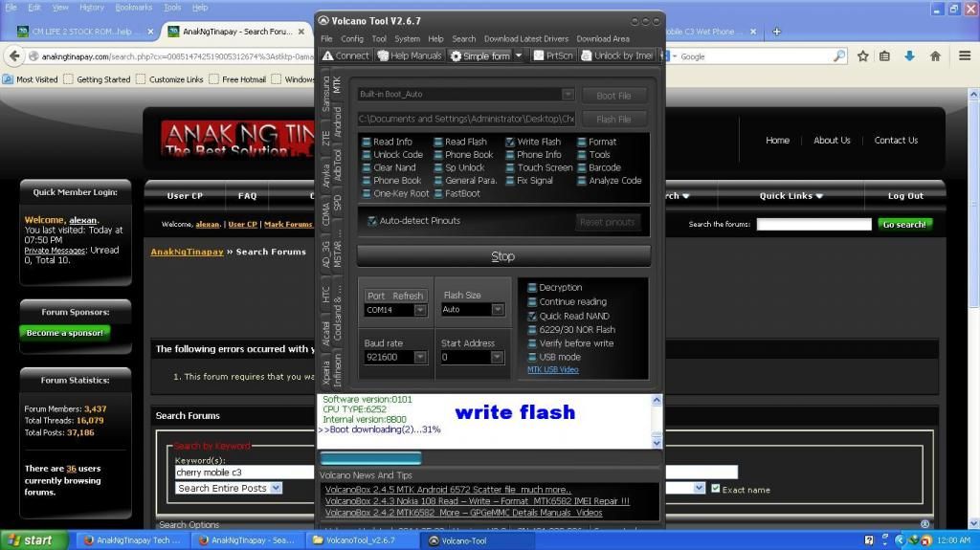The image size is (980, 550).
Task: Click Unlock by Imei toolbar button
Action: [x=616, y=55]
